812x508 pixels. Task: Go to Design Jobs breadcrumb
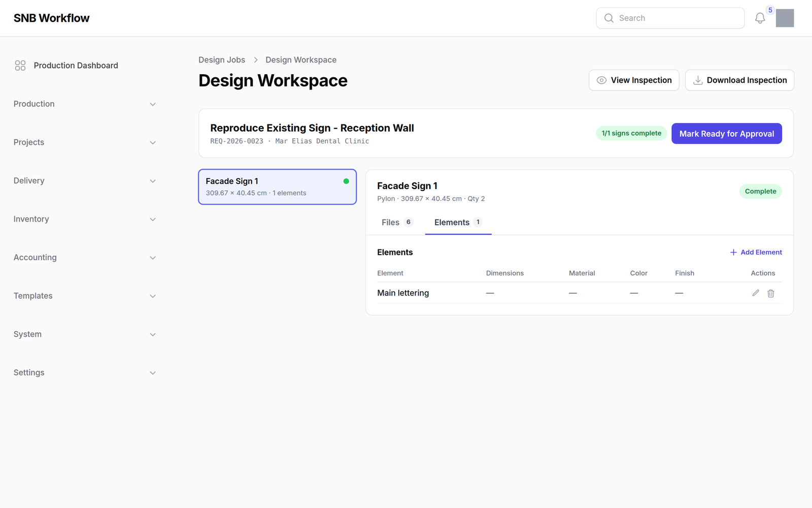222,60
